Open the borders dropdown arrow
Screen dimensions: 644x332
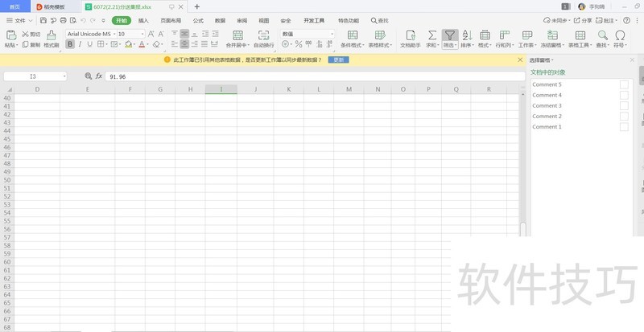coord(106,45)
